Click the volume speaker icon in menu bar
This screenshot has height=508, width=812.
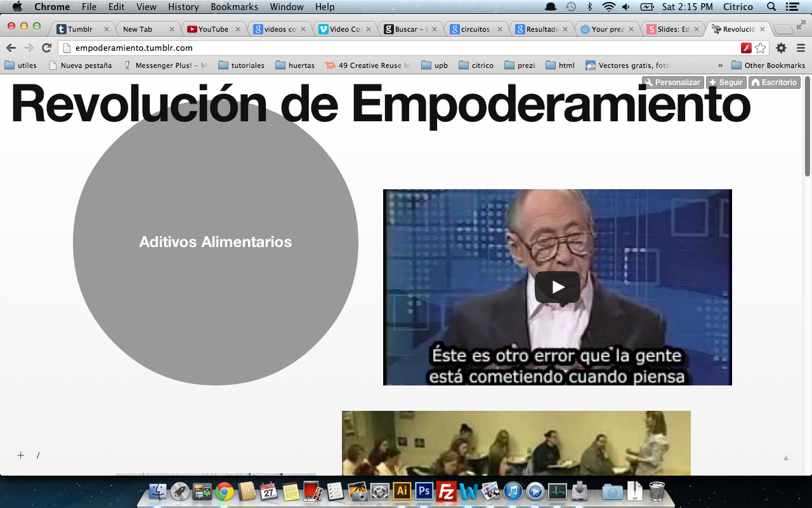tap(626, 7)
